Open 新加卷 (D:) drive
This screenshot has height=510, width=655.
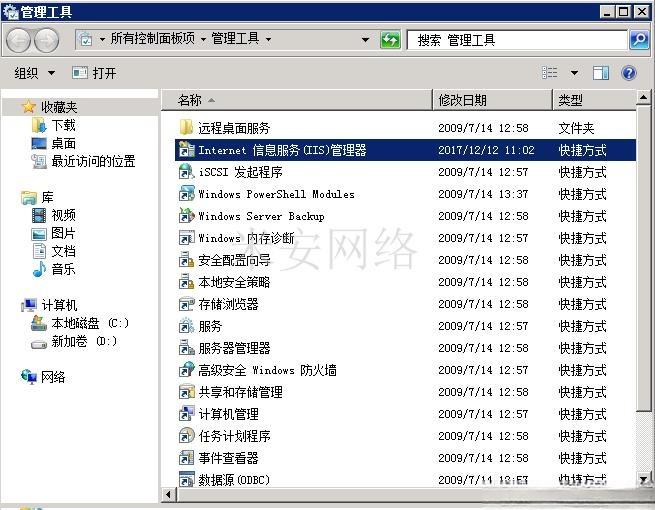84,342
